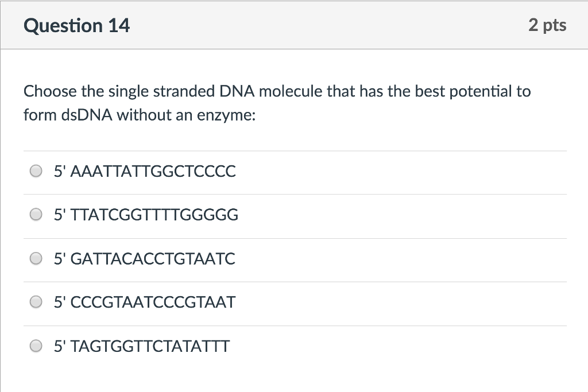Click the third answer row
The width and height of the screenshot is (588, 392).
[294, 259]
